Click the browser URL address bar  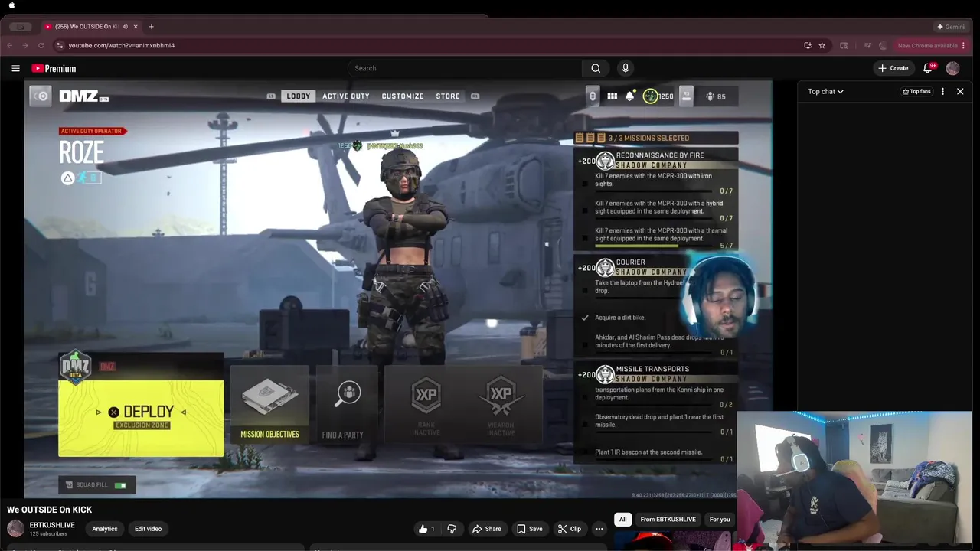click(x=429, y=45)
